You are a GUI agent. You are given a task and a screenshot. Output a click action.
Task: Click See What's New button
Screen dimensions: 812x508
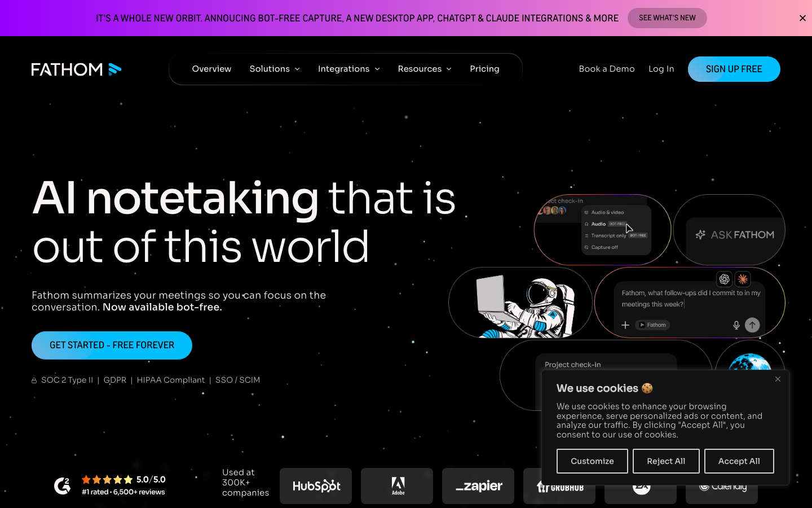pos(667,18)
